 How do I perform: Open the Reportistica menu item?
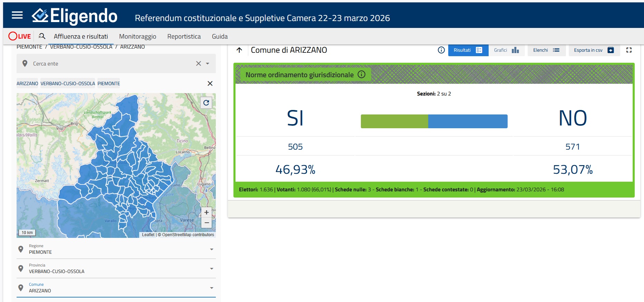(184, 36)
